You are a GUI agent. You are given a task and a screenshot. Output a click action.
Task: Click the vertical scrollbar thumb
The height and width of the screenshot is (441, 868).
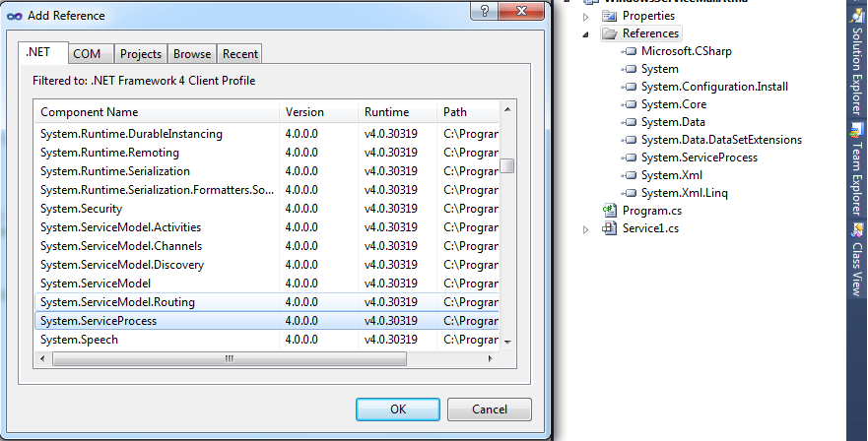tap(507, 166)
